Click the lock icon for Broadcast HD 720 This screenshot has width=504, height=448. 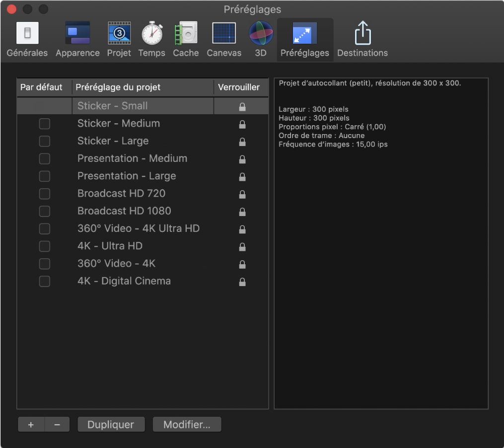[242, 194]
